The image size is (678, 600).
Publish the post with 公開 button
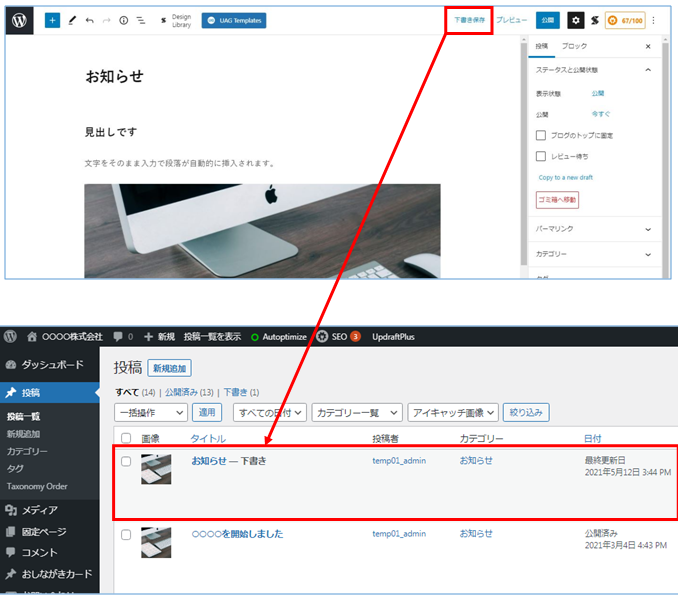tap(547, 20)
